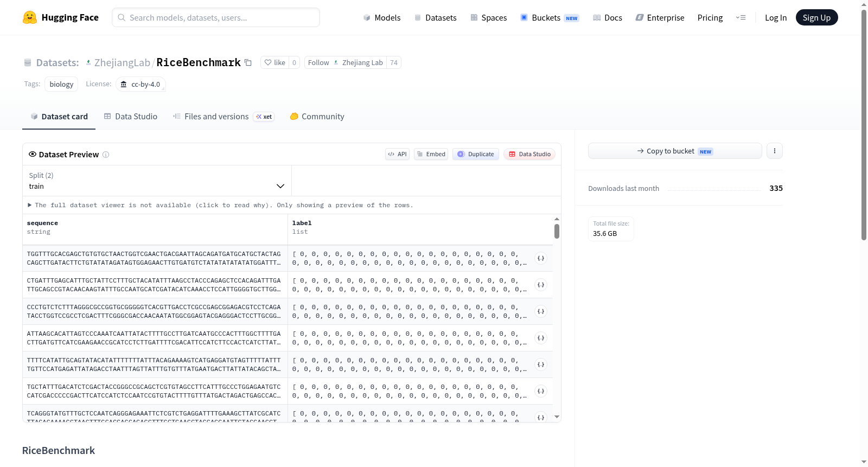Expand cell JSON for CTGATTTGAGCATTT row
Image resolution: width=868 pixels, height=467 pixels.
pos(541,285)
